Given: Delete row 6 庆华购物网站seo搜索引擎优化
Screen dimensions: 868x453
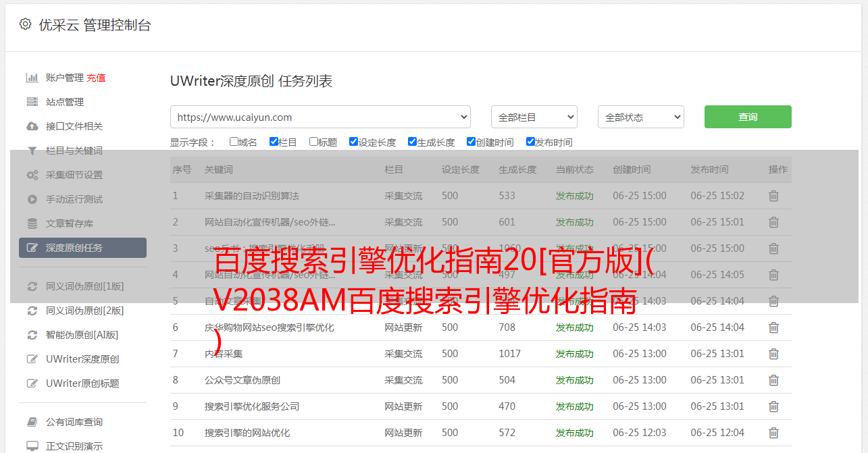Looking at the screenshot, I should tap(773, 327).
